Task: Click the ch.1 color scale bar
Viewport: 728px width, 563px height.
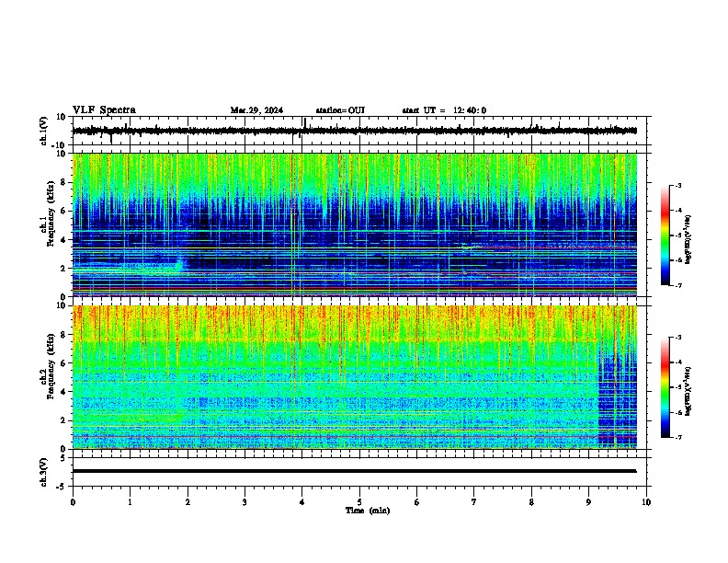Action: (665, 236)
